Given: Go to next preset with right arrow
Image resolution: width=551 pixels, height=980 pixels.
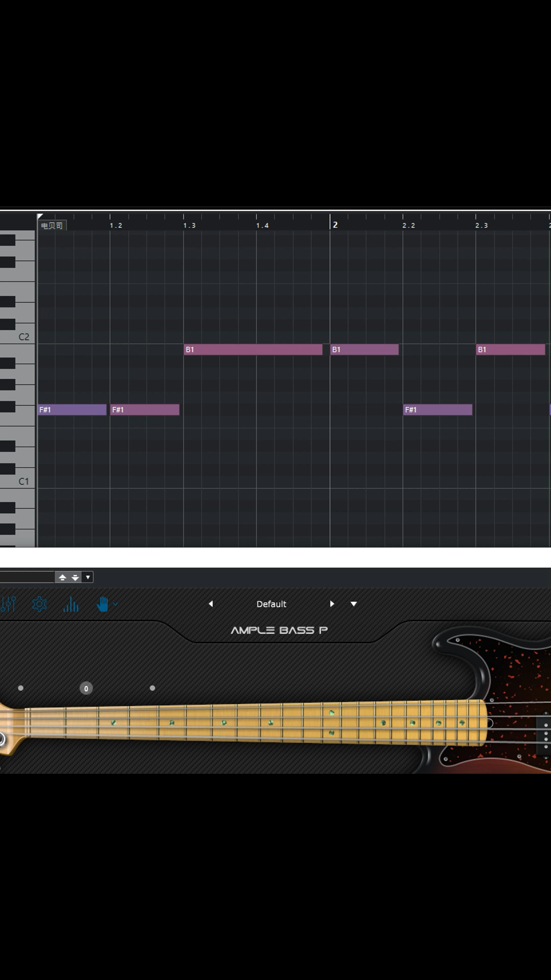Looking at the screenshot, I should 332,604.
